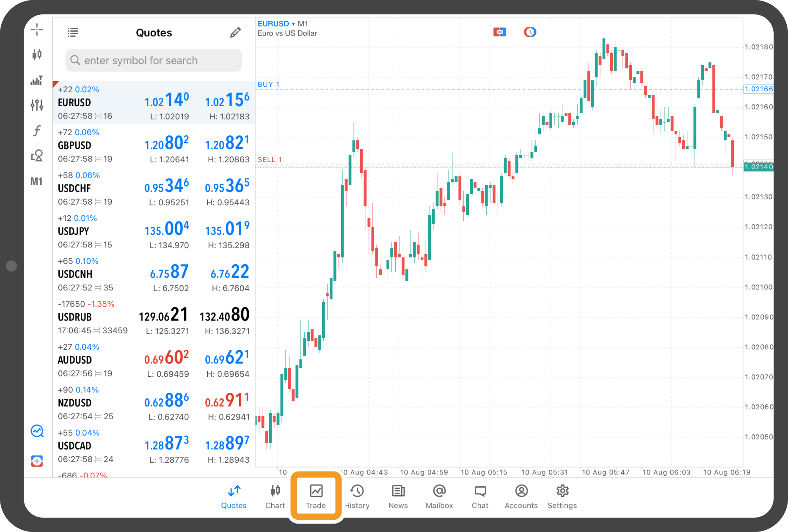This screenshot has height=532, width=788.
Task: Open the M1 timeframe selector
Action: [x=36, y=181]
